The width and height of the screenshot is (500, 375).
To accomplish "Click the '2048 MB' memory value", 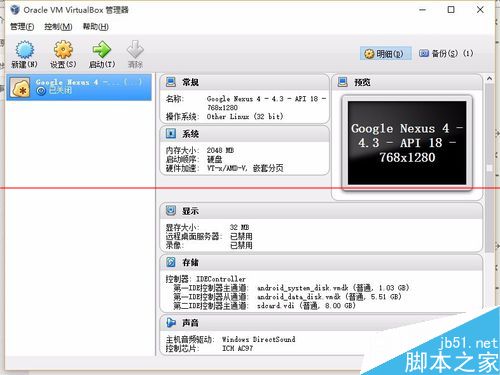I will (220, 150).
